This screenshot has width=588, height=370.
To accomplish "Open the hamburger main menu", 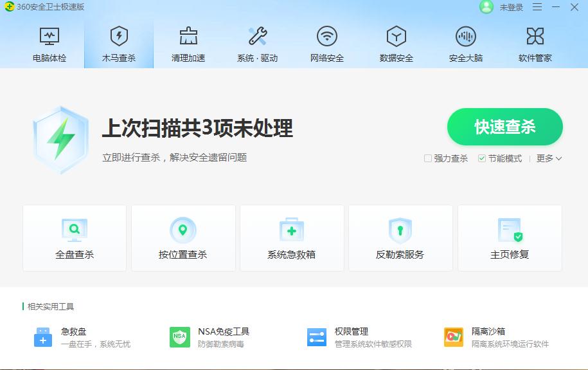I will pyautogui.click(x=537, y=7).
